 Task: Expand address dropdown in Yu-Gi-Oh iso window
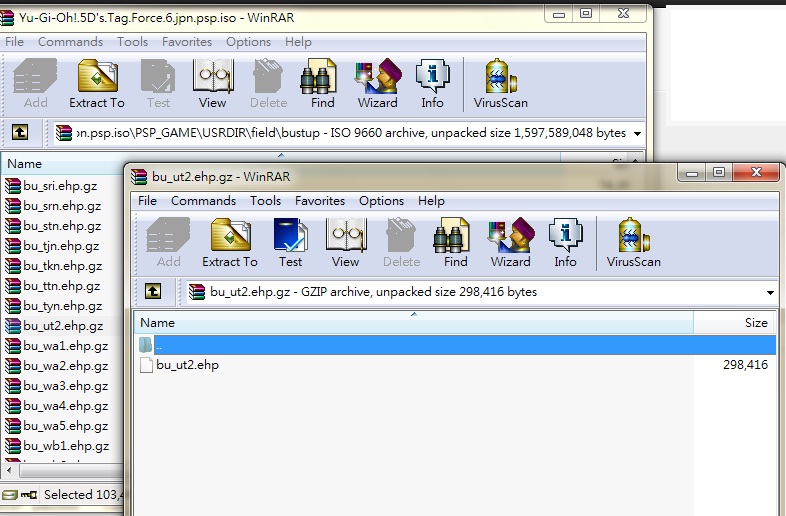637,133
